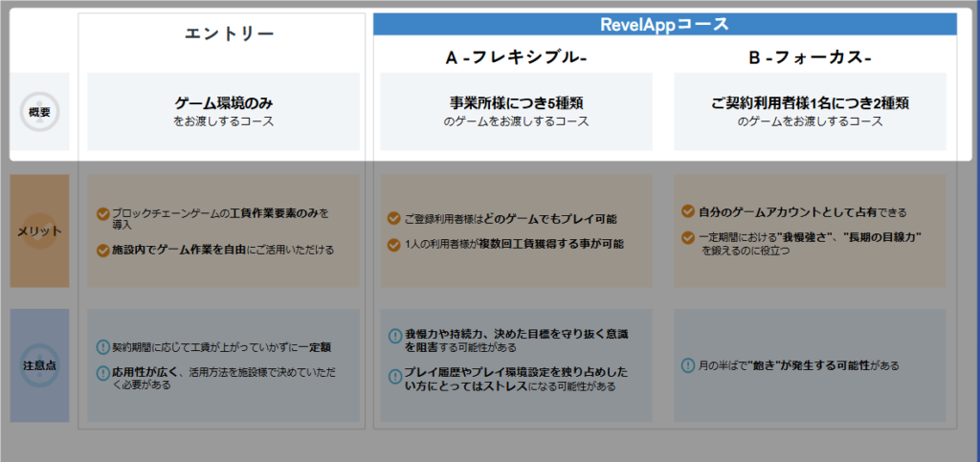
Task: Click the 注意点 row icon
Action: 39,365
